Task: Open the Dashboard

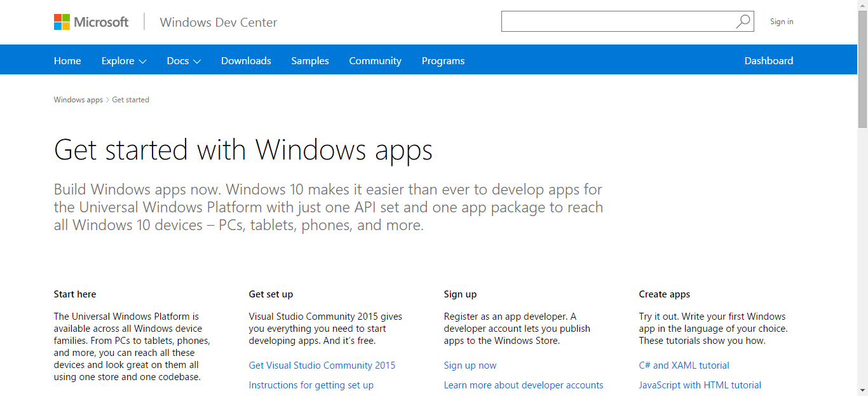Action: [x=769, y=60]
